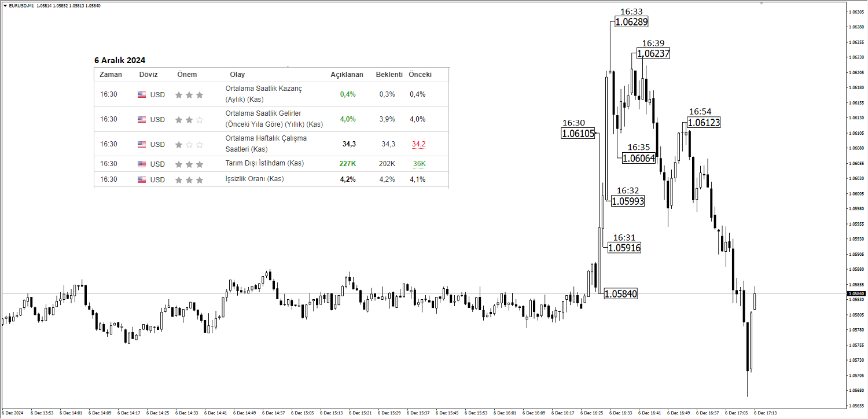Image resolution: width=868 pixels, height=419 pixels.
Task: Open the İşsizlik Oranı (Kas) event
Action: coord(255,179)
